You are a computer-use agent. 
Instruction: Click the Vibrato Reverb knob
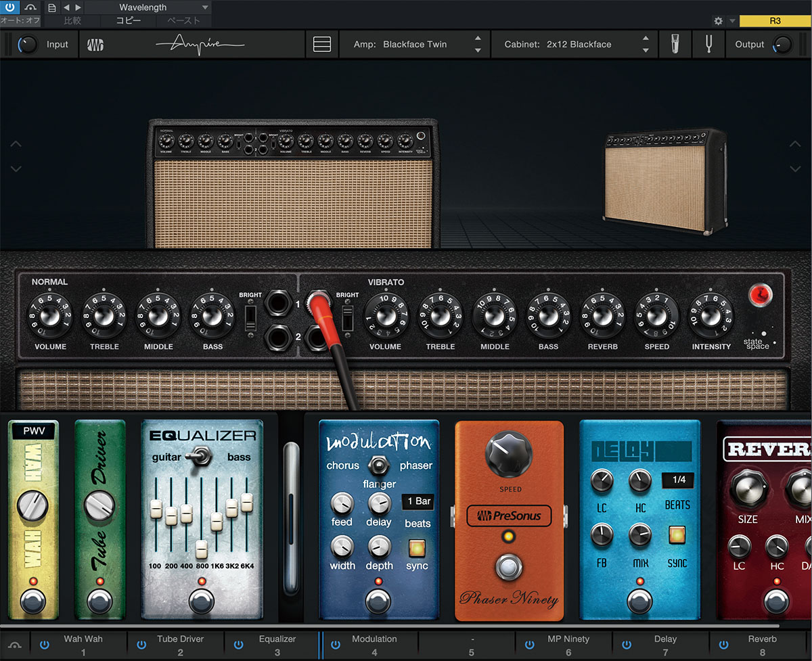(x=602, y=315)
